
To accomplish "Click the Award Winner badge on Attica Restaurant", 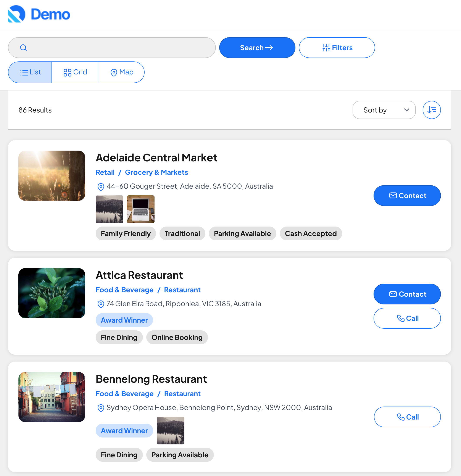I will pos(124,320).
